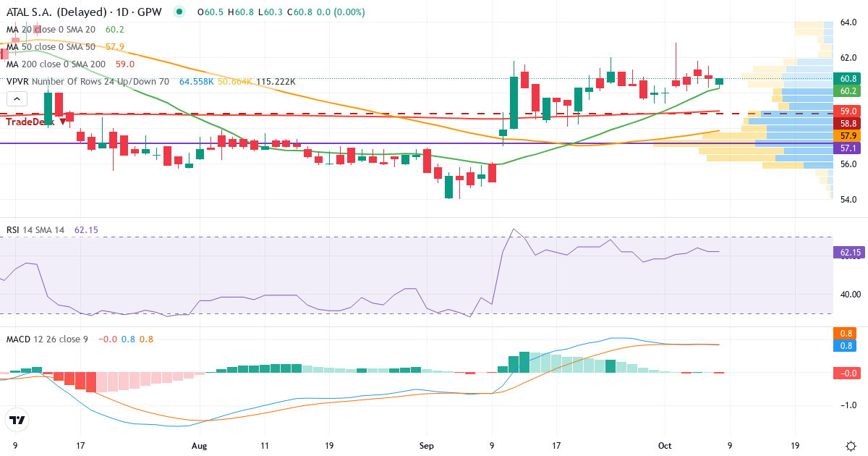
Task: Select the RSI 14 SMA 14 legend
Action: coord(35,229)
